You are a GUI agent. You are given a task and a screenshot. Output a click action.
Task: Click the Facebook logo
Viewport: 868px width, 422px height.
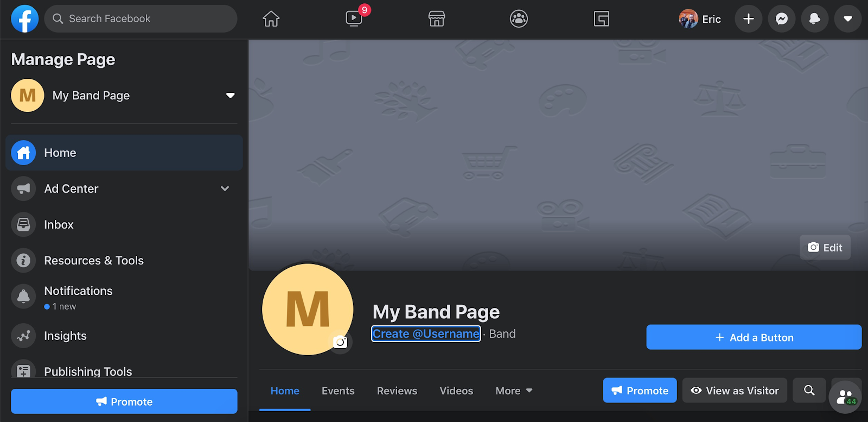25,19
